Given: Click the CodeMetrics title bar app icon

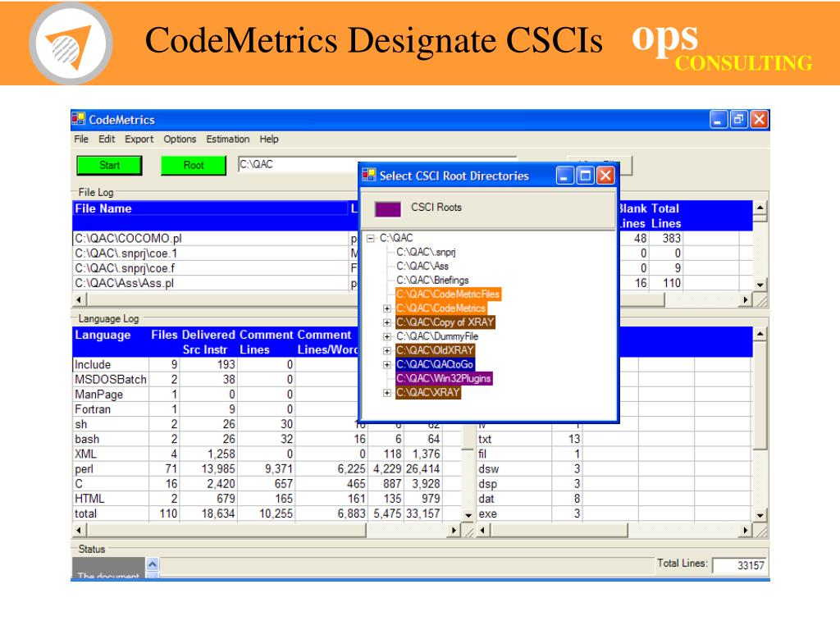Looking at the screenshot, I should tap(79, 119).
